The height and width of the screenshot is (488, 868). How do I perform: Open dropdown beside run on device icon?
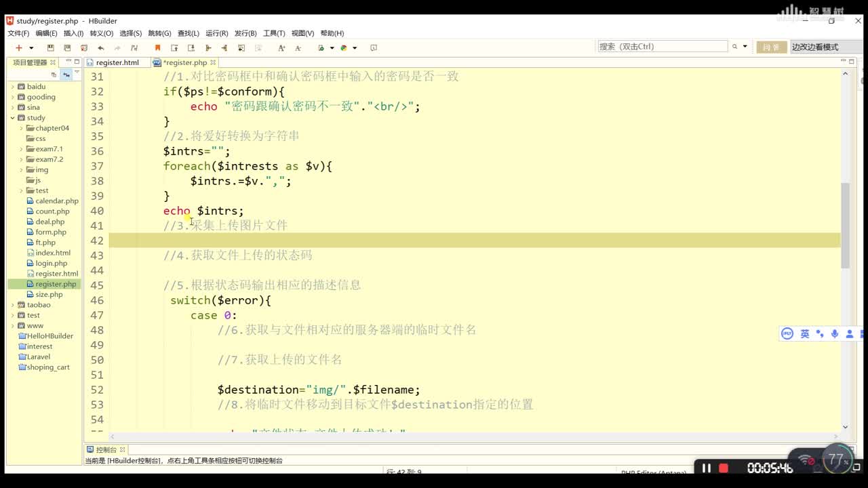coord(332,47)
